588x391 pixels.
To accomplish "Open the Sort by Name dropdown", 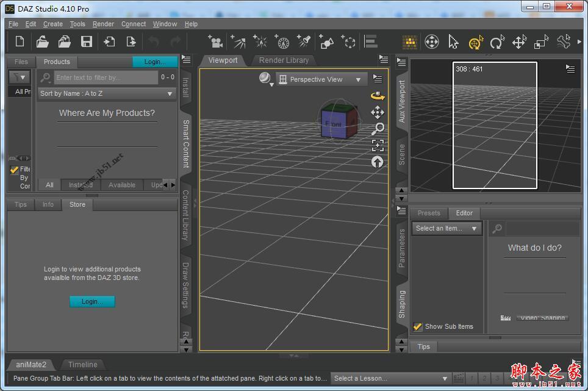I will (107, 93).
